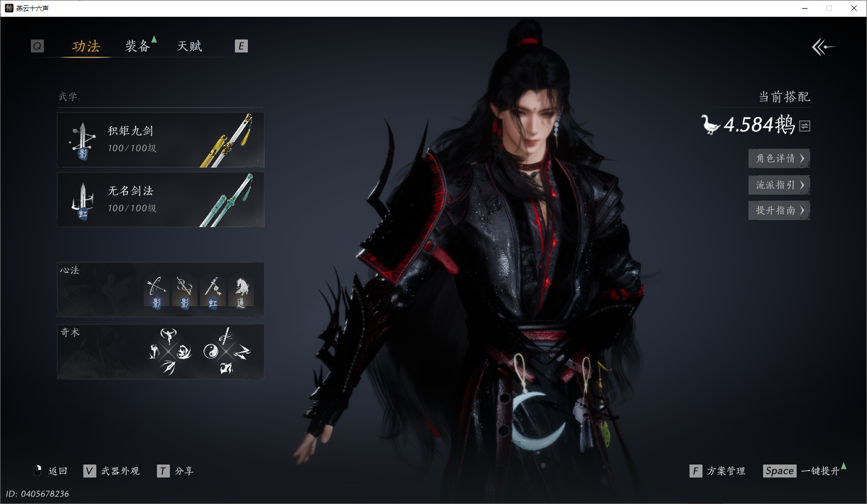Screen dimensions: 867x504
Task: Click the 4.584鹅 score text
Action: click(759, 125)
